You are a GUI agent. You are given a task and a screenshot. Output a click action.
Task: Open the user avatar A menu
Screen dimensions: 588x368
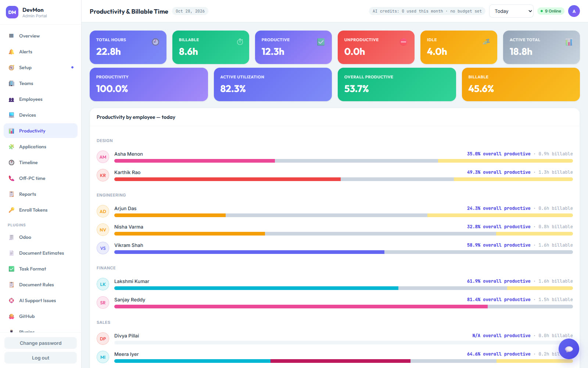pos(574,11)
